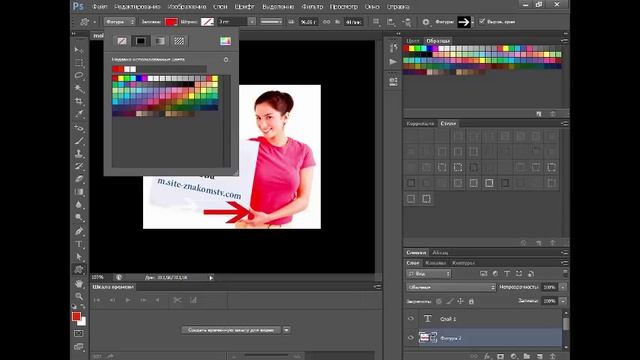Select the Clone Stamp tool
Screen dimensions: 640x360
[79, 153]
